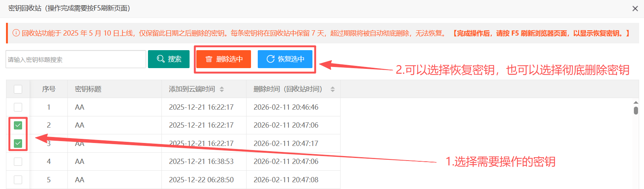Uncheck the checkbox for row 3
The height and width of the screenshot is (189, 644).
click(18, 143)
